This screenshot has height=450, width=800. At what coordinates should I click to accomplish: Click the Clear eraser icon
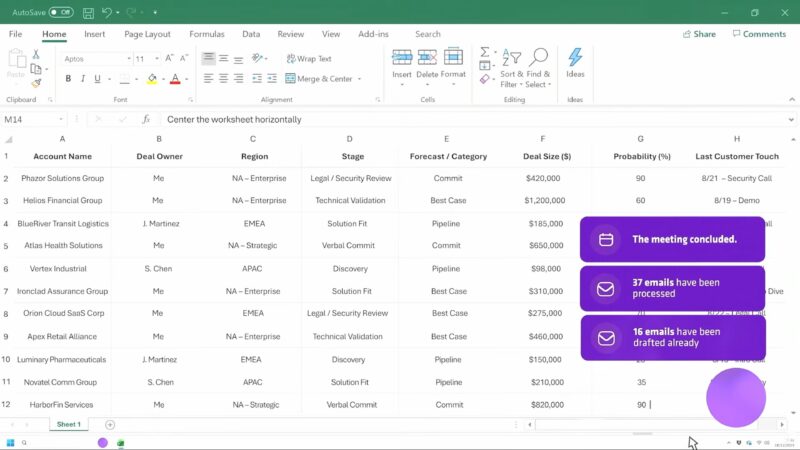pyautogui.click(x=485, y=79)
